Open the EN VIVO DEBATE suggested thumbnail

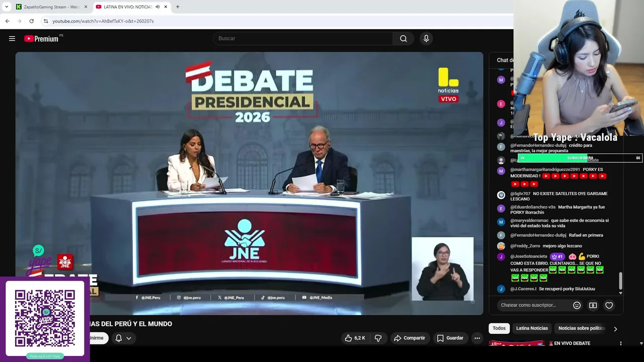[517, 343]
